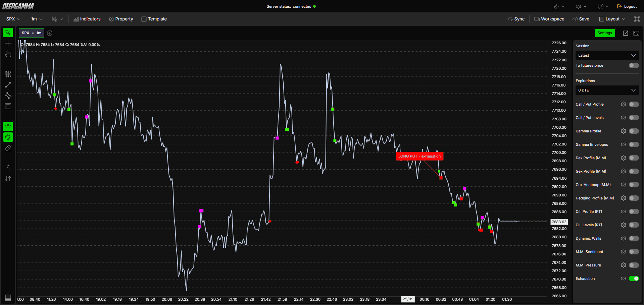Click the dollar sign tool in sidebar
Viewport: 644px width, 305px height.
(x=8, y=168)
